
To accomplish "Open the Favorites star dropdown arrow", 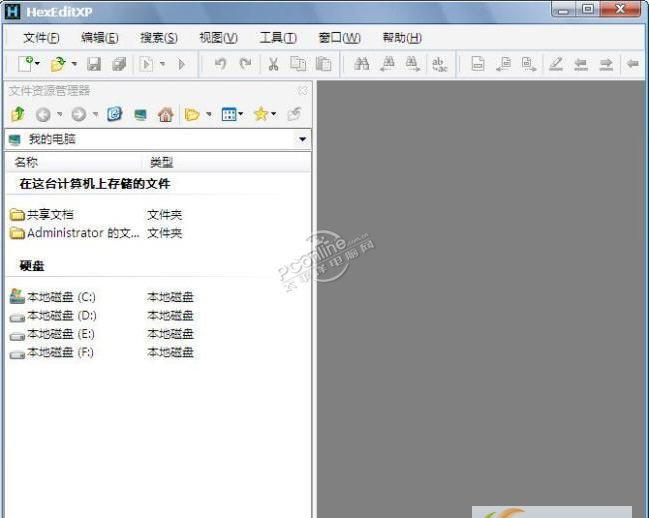I will pos(273,114).
